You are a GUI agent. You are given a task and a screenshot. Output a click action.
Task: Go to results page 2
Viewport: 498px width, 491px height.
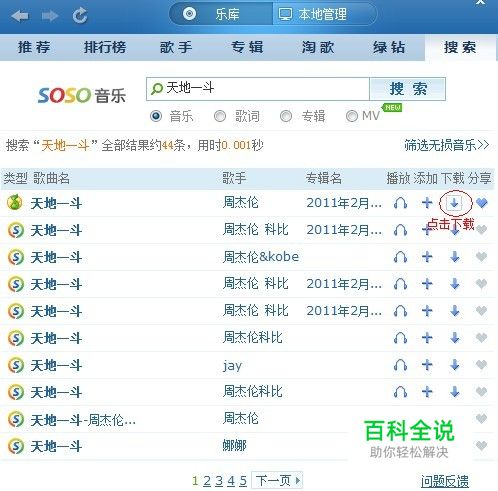[207, 481]
